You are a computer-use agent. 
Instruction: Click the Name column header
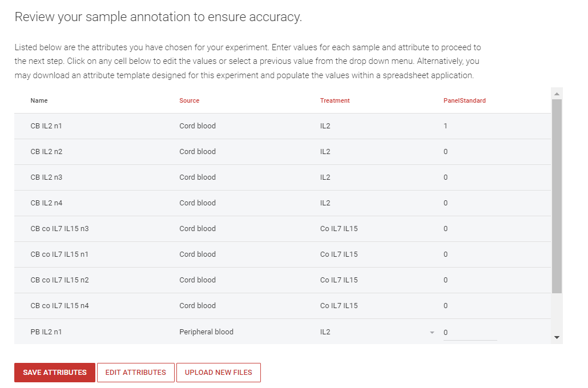(39, 100)
